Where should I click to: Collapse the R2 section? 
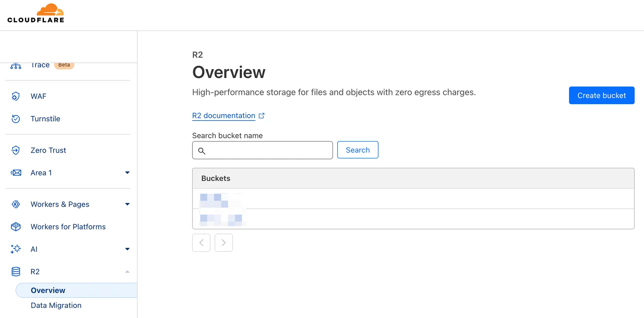[127, 271]
